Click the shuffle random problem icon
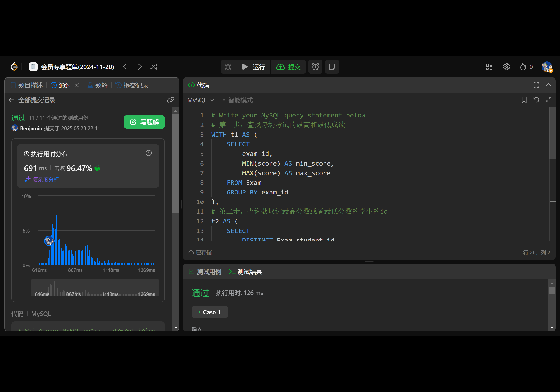 (154, 67)
